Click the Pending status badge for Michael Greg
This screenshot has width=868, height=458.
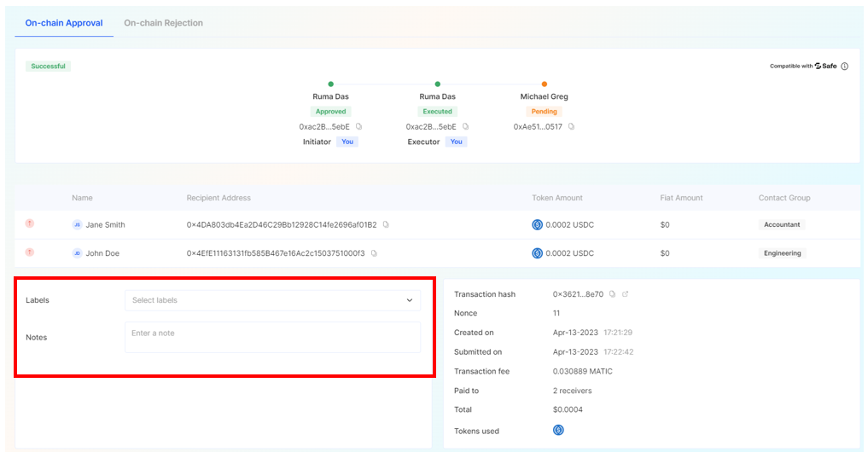tap(544, 112)
